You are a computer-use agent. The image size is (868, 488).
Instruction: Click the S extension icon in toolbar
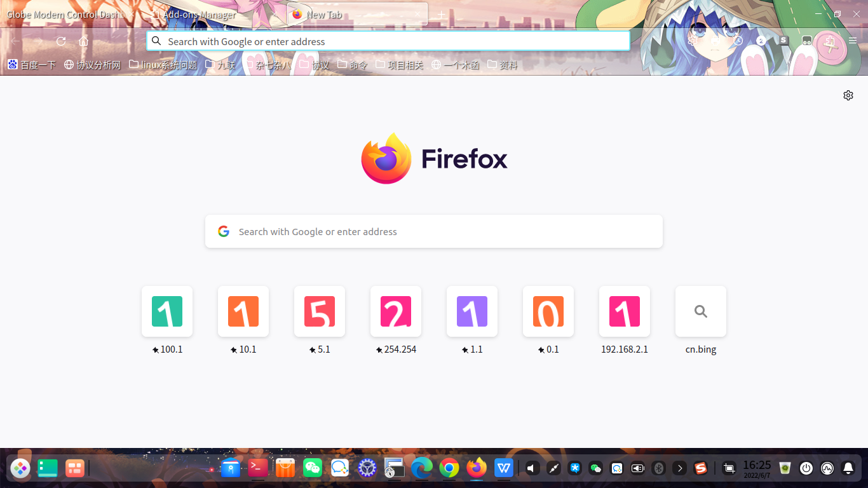click(x=783, y=41)
